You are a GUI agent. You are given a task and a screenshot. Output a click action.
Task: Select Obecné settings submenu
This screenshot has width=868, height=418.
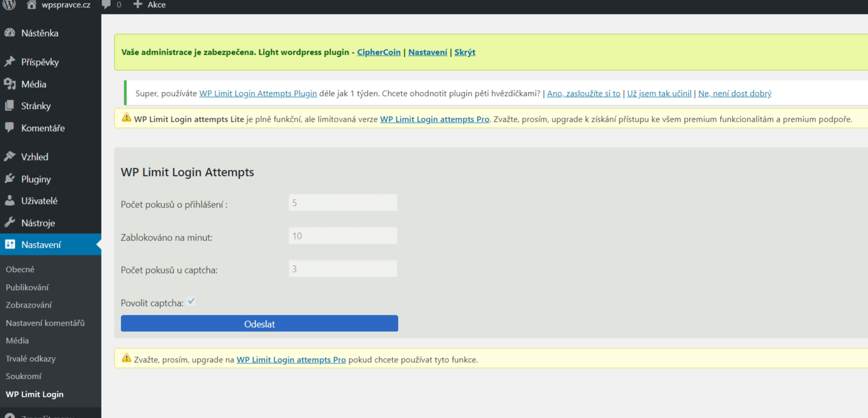[x=20, y=269]
